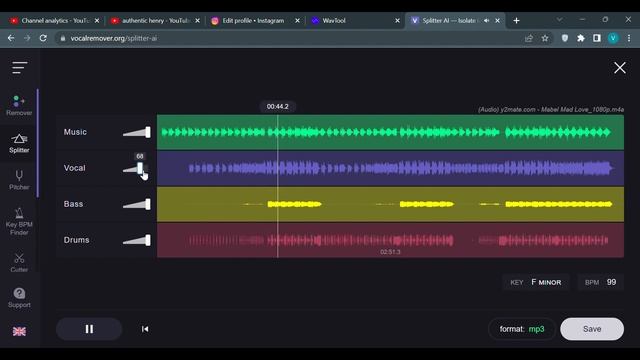Select the Splitter AI browser tab
Screen dimensions: 640x360
449,20
